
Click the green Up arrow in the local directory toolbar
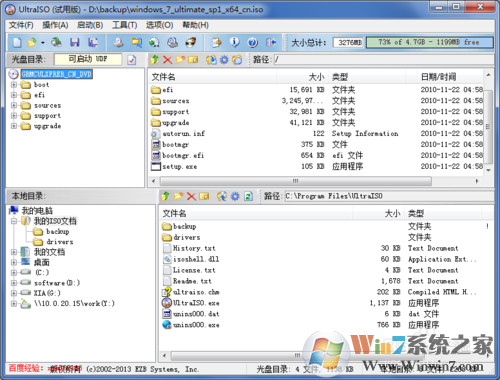point(166,196)
